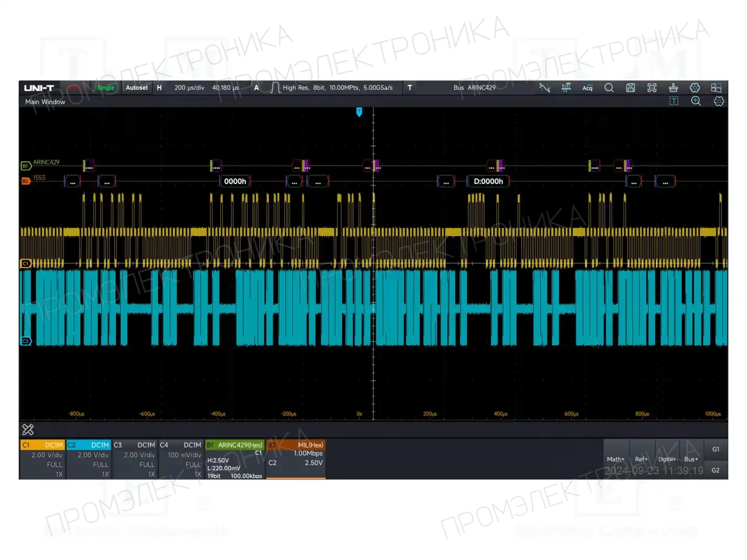
Task: Open the top toolbar settings gear
Action: [695, 88]
